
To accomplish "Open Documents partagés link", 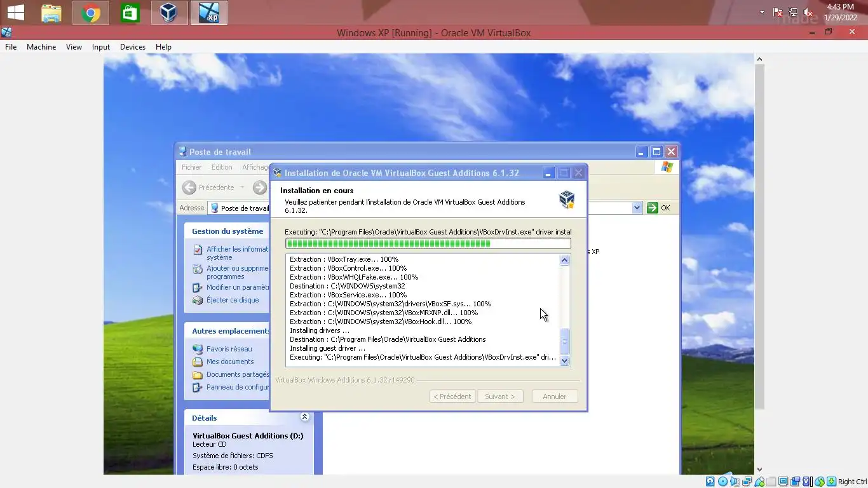I will tap(238, 374).
